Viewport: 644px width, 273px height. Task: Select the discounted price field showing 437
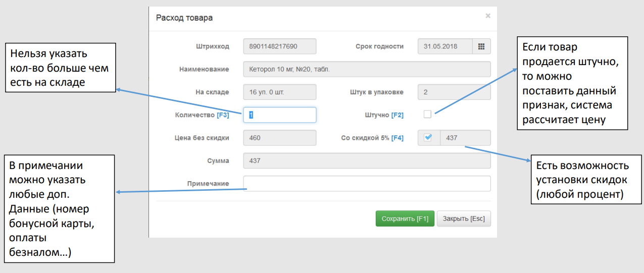465,138
